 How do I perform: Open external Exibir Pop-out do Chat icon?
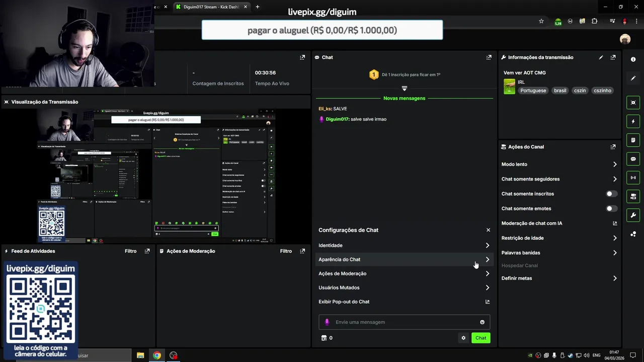pyautogui.click(x=487, y=302)
